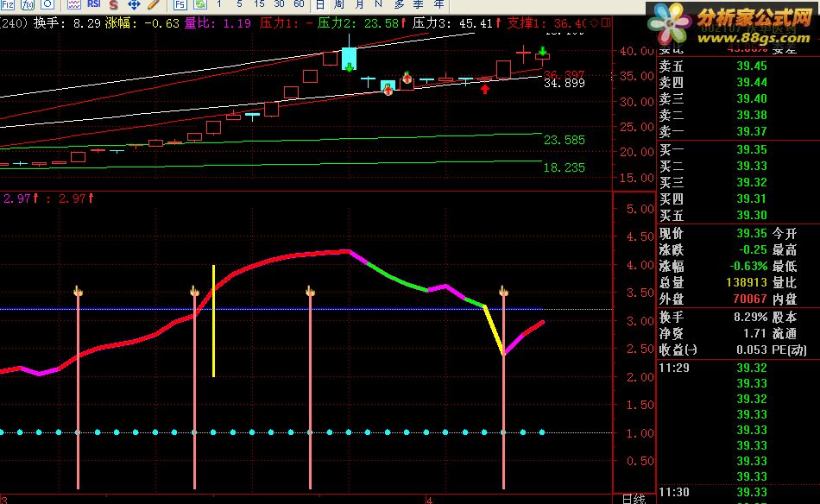Open the indicator lines chart icon
This screenshot has width=820, height=504.
pyautogui.click(x=73, y=4)
